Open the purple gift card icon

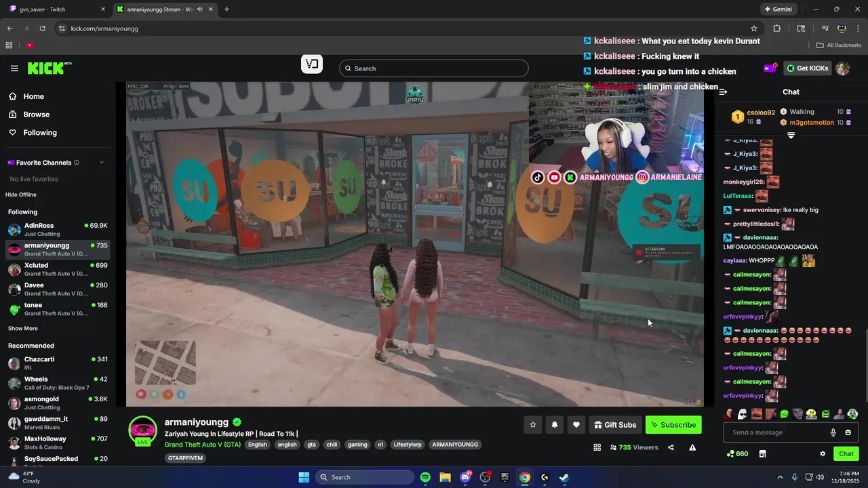[x=770, y=68]
